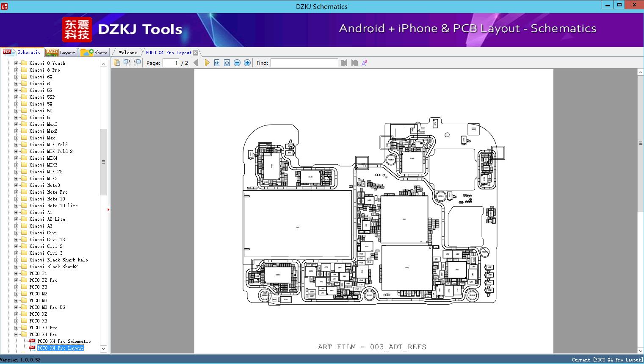
Task: Click the Xiaomi Note Pro folder icon
Action: pyautogui.click(x=24, y=192)
